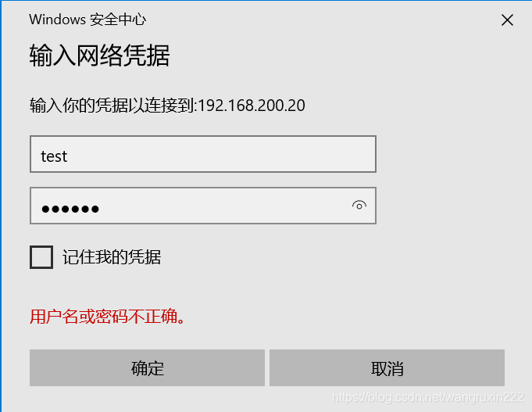Click the 输入网络凭据 heading

tap(99, 56)
